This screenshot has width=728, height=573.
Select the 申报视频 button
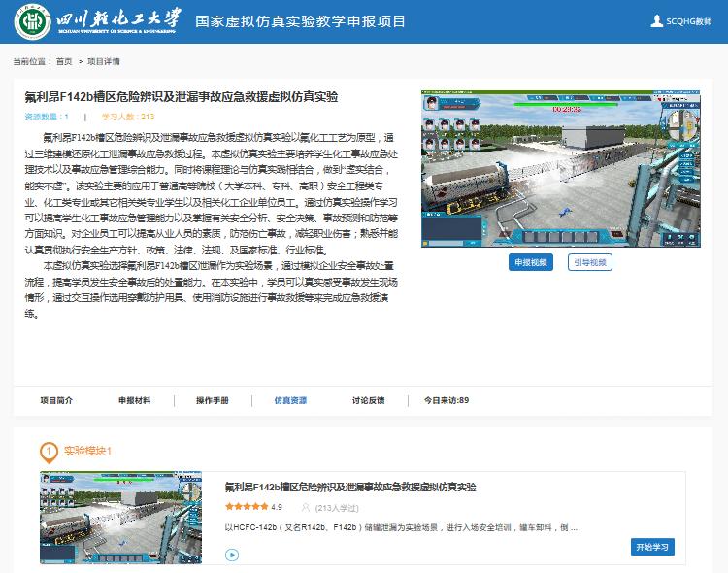(530, 262)
